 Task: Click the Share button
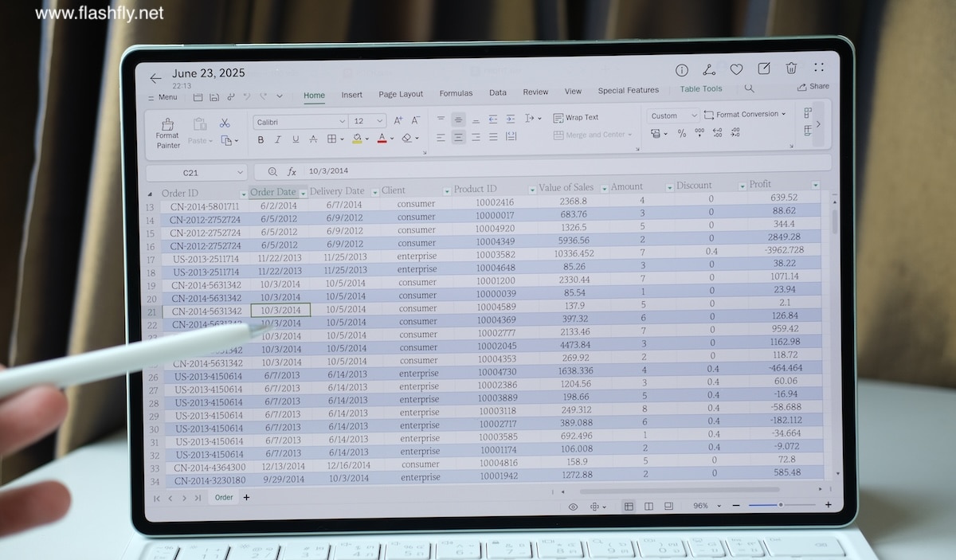pyautogui.click(x=813, y=87)
